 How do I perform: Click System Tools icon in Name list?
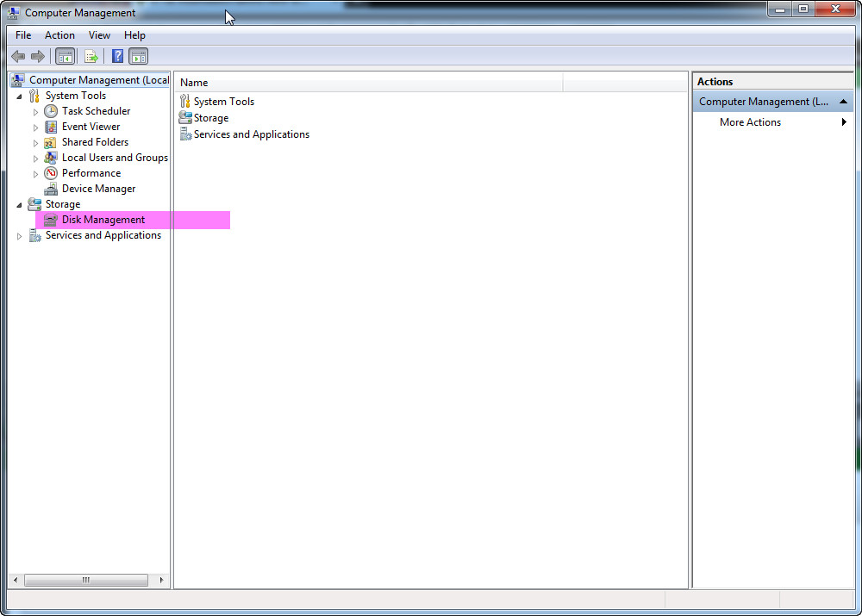[x=184, y=101]
